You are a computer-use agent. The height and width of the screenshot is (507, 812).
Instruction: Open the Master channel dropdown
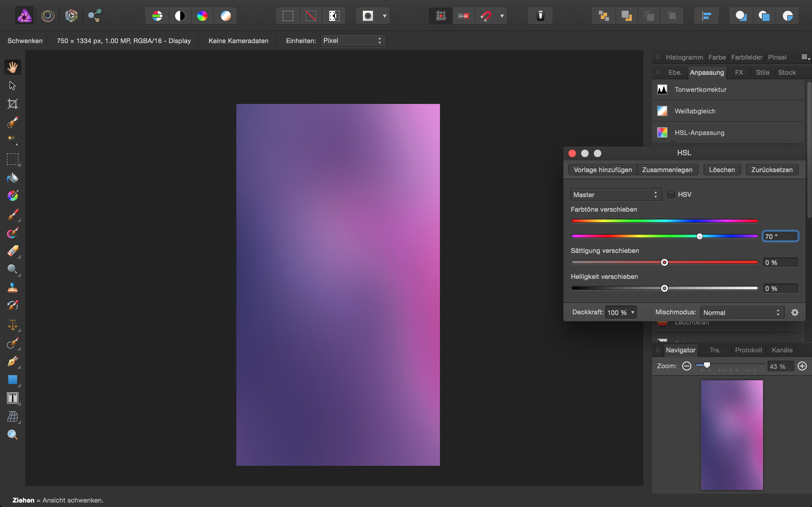(616, 195)
